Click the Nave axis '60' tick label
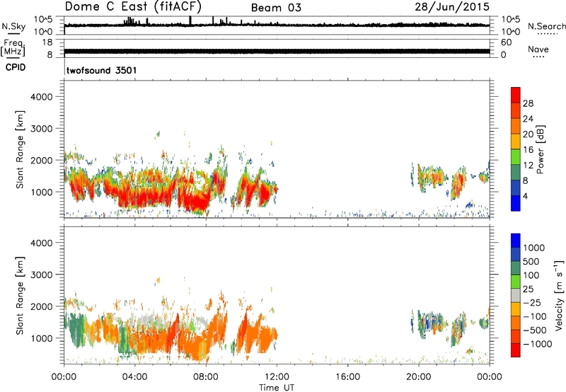 coord(506,42)
